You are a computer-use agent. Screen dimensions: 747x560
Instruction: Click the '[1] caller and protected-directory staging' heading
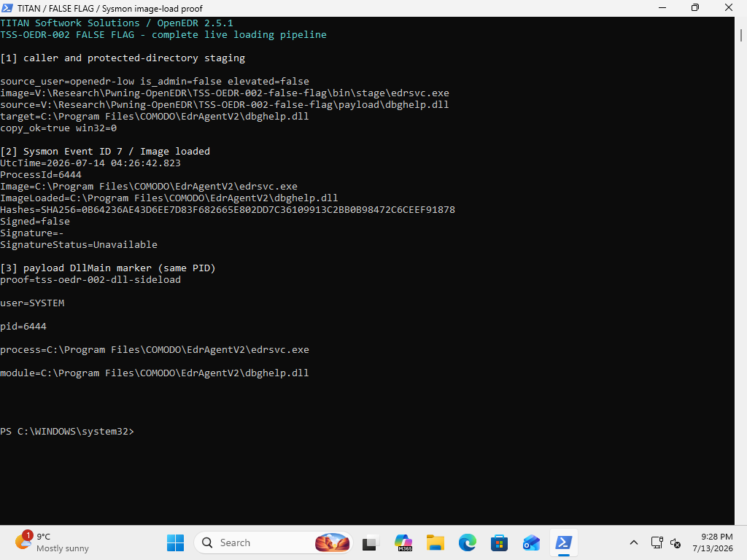click(123, 58)
